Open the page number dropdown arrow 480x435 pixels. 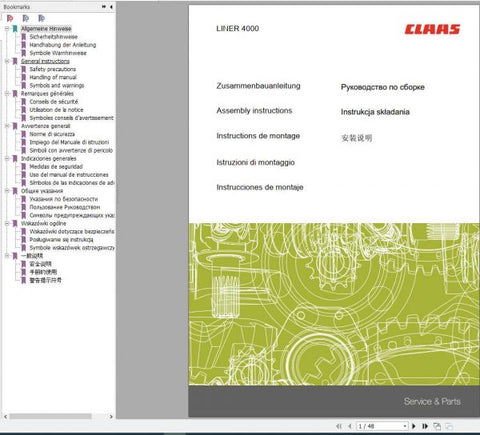point(405,426)
